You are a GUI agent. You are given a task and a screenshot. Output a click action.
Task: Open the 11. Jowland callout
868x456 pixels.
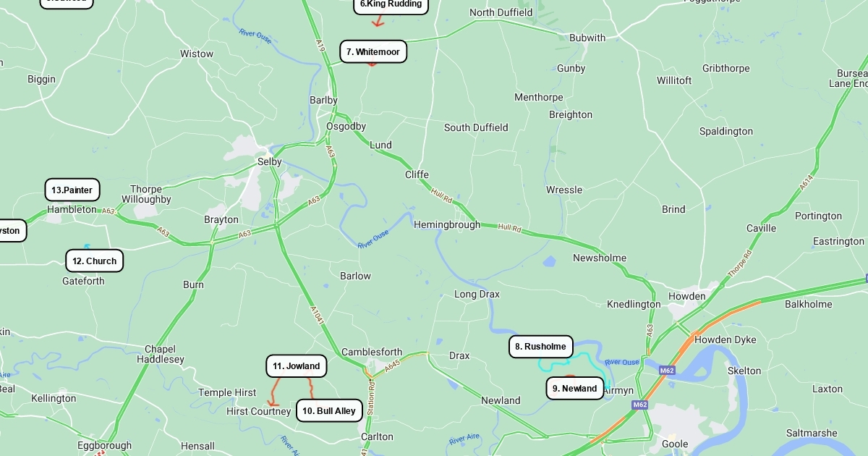(297, 366)
